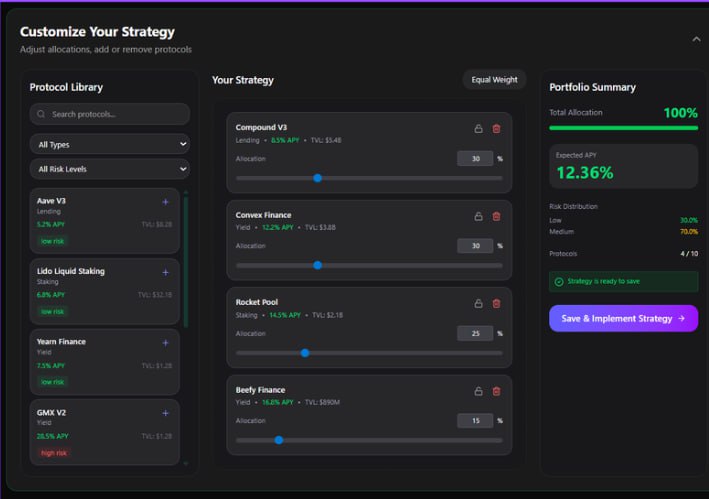The image size is (709, 499).
Task: Remove Beefy Finance with trash icon
Action: [x=496, y=391]
